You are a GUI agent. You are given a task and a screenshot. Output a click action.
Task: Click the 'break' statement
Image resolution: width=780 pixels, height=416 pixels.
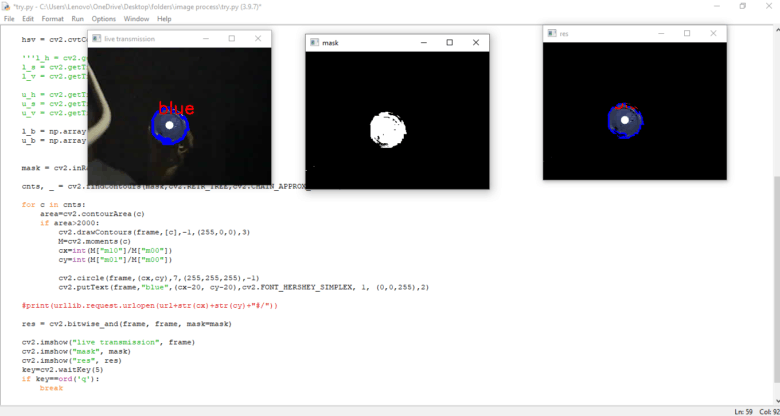click(x=51, y=388)
